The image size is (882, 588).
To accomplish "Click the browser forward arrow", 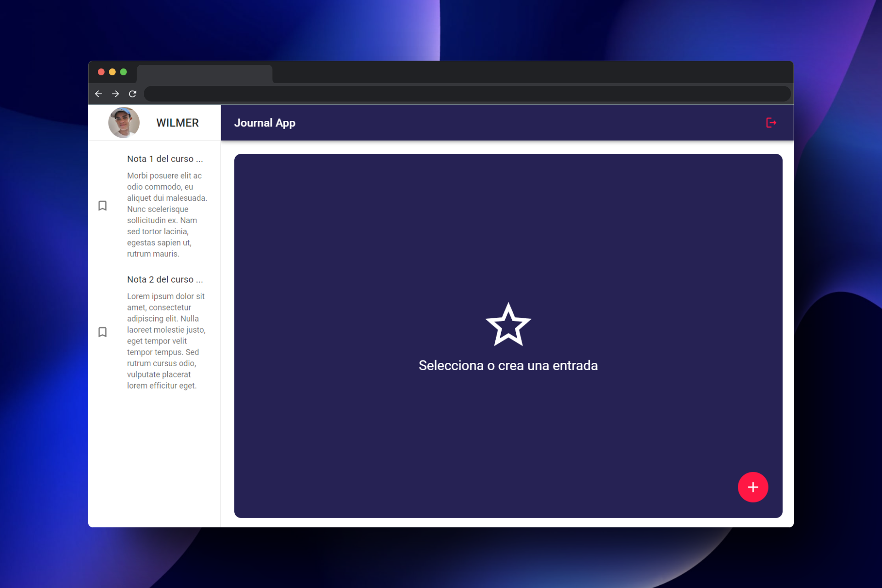I will coord(115,94).
